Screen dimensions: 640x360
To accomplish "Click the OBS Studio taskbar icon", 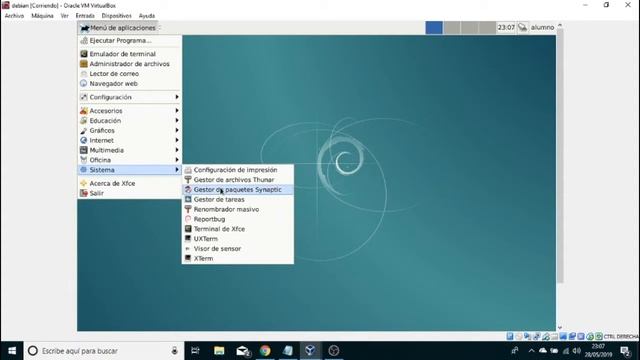I will [333, 351].
